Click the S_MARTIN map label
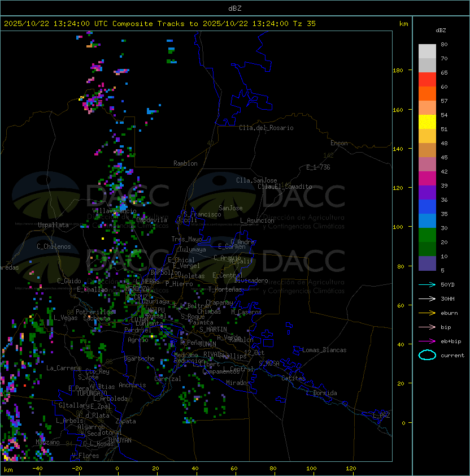 coord(214,330)
